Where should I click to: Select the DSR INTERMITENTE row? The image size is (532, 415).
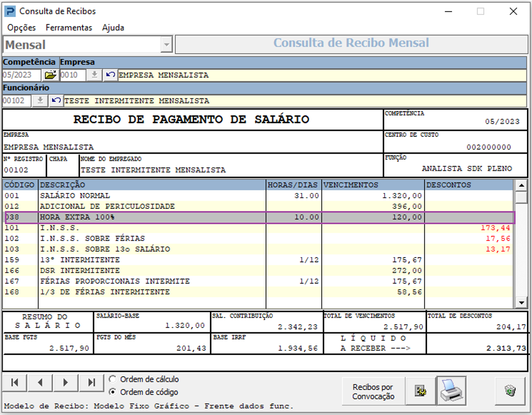258,271
